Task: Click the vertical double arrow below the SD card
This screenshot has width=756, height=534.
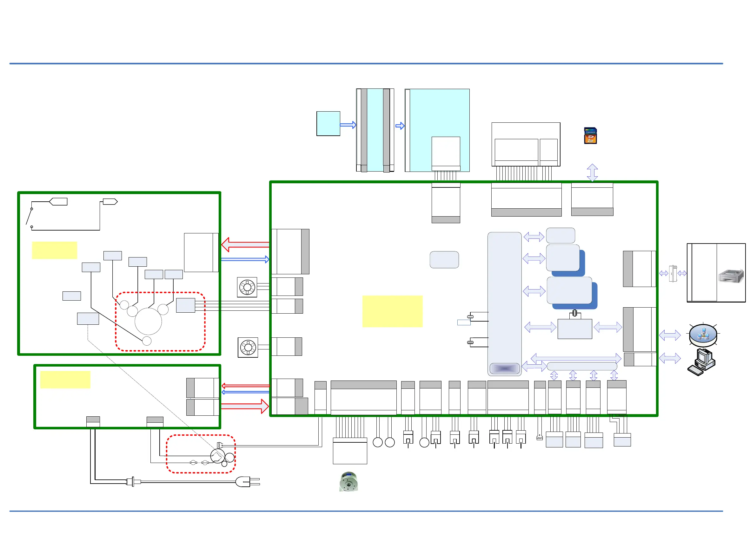Action: pyautogui.click(x=592, y=173)
